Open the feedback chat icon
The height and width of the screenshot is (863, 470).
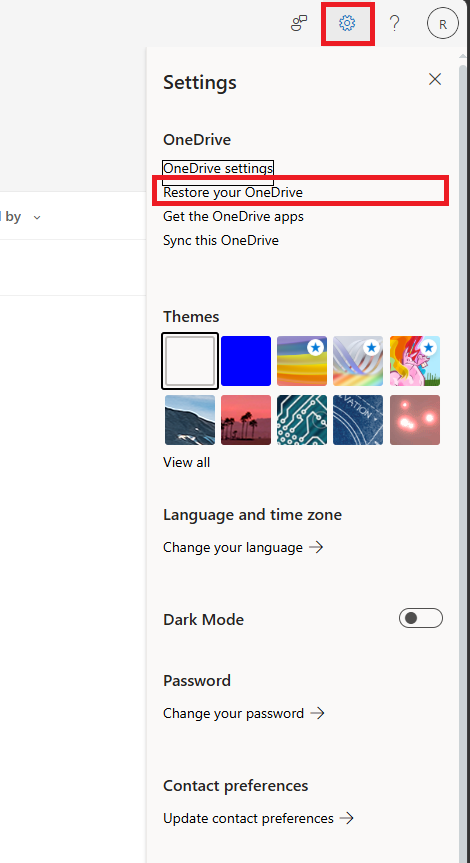(x=299, y=23)
